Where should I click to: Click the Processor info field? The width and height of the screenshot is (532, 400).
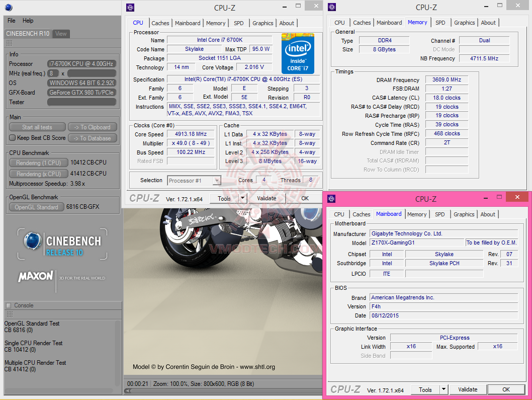[82, 64]
